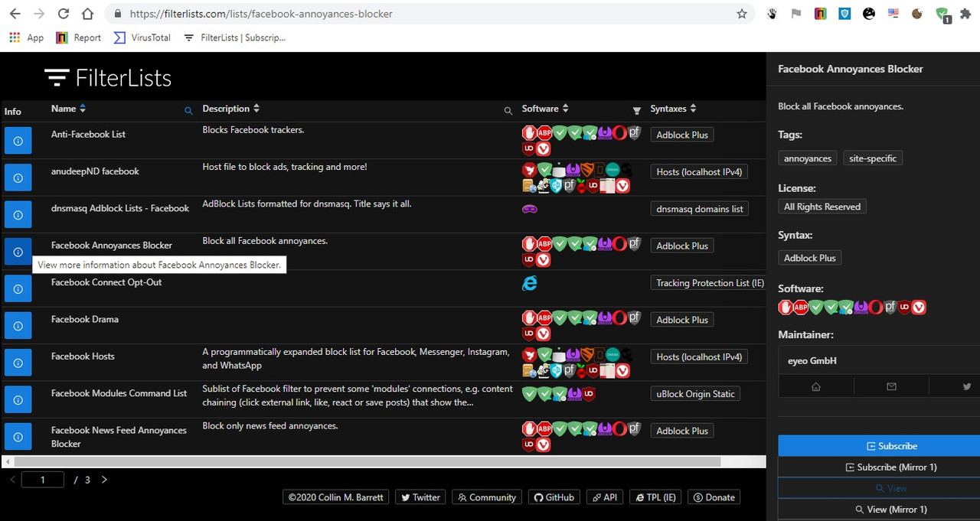Viewport: 980px width, 521px height.
Task: Click the site-specific tag
Action: [x=873, y=158]
